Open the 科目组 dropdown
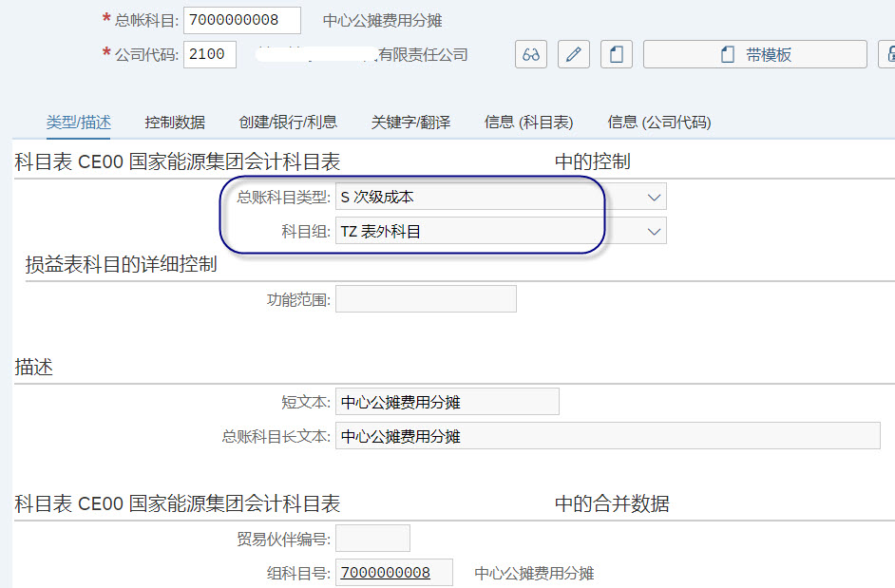Viewport: 895px width, 588px height. [x=653, y=230]
